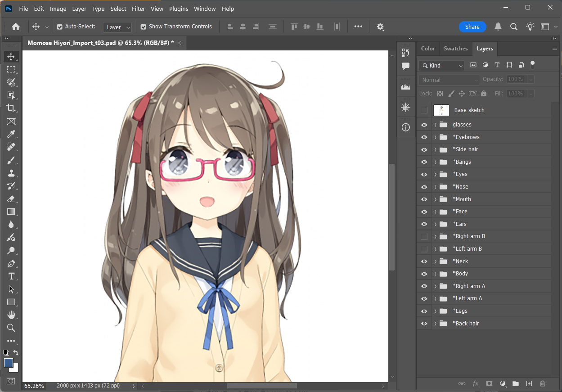The height and width of the screenshot is (392, 562).
Task: Disable Show Transform Controls checkbox
Action: click(144, 27)
